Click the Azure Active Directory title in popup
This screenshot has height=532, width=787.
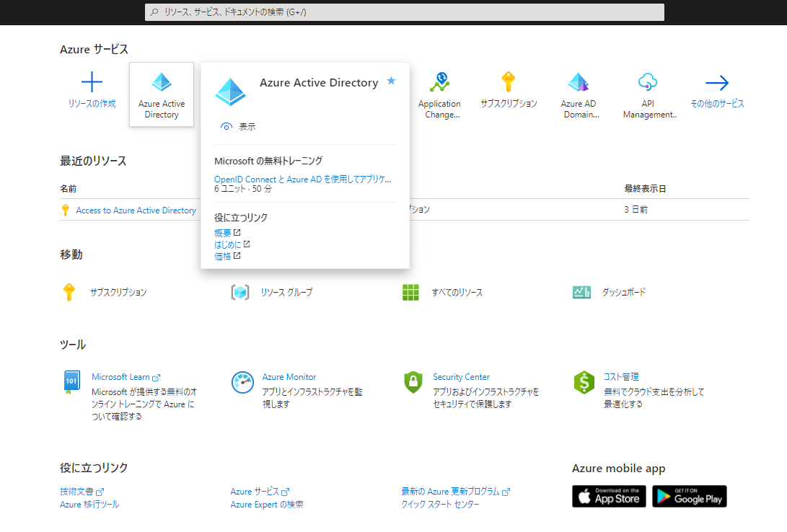[x=319, y=83]
